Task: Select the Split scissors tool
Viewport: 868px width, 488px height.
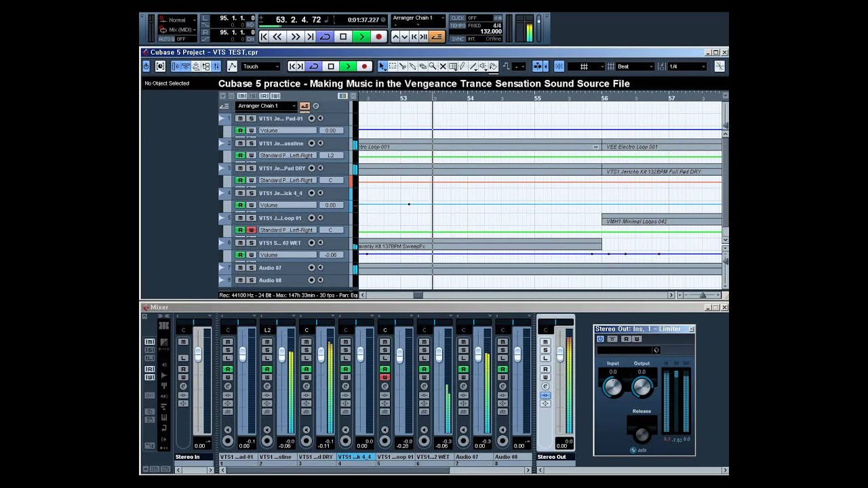Action: click(402, 66)
